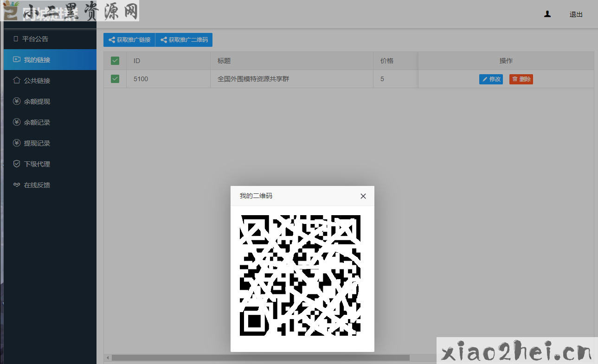Click the yen icon beside 余额提现
The width and height of the screenshot is (598, 364).
point(17,101)
